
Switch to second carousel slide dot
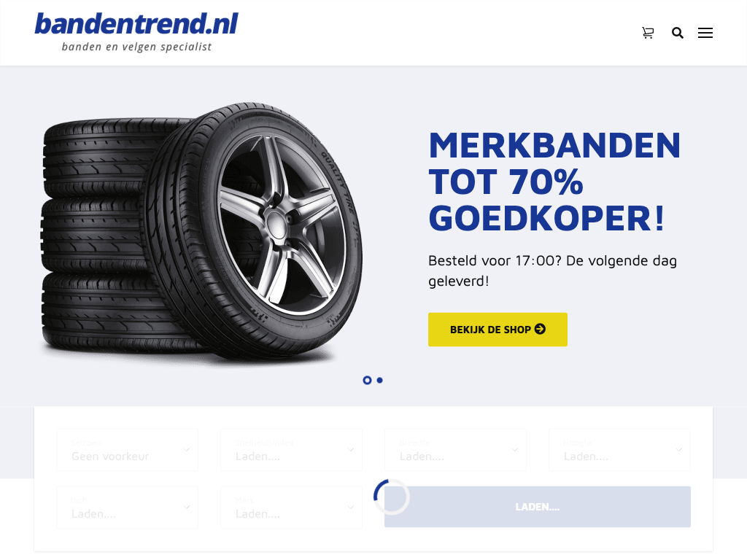379,380
